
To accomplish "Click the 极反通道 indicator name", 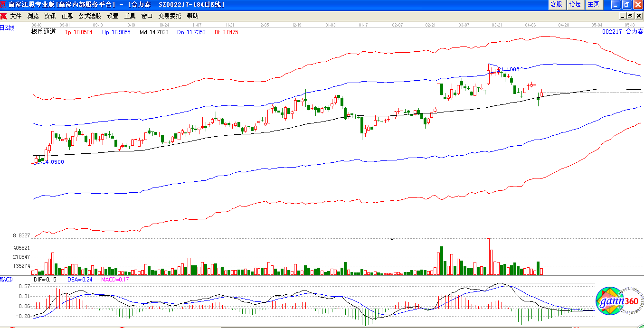I will coord(43,32).
